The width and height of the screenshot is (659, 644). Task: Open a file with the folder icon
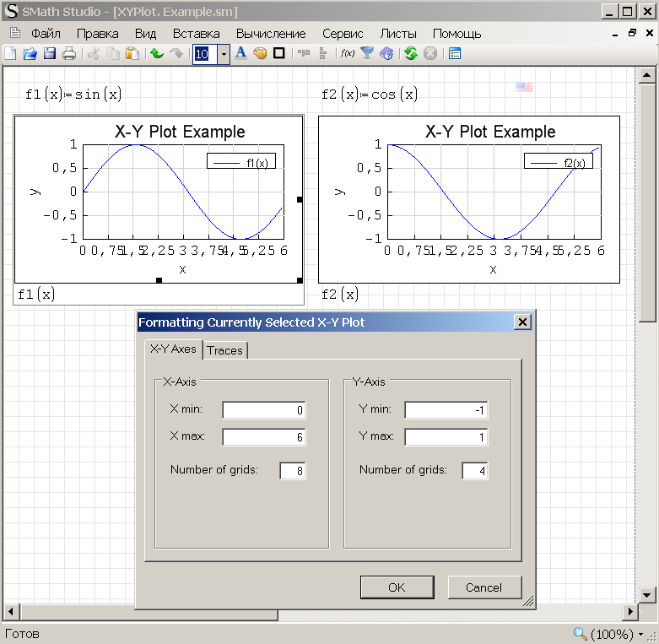(30, 54)
